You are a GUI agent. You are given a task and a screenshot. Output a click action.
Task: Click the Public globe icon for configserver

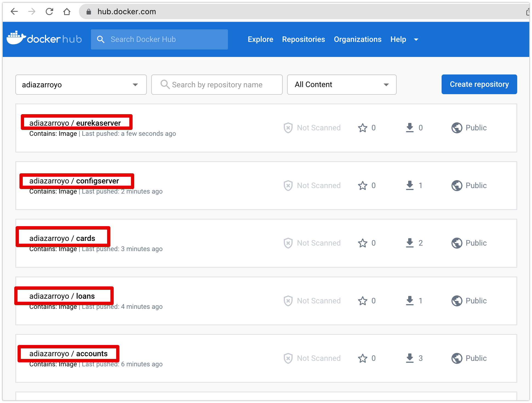(457, 186)
